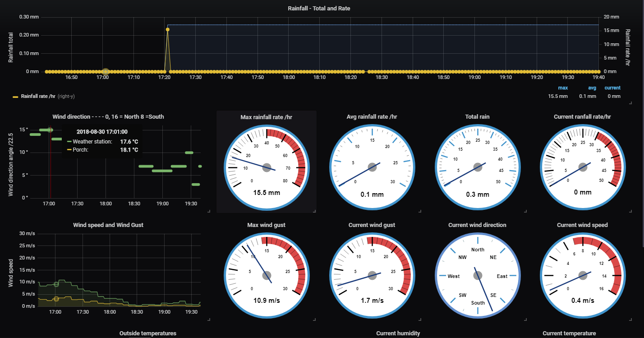
Task: Click the compass dial showing wind direction
Action: tap(477, 275)
